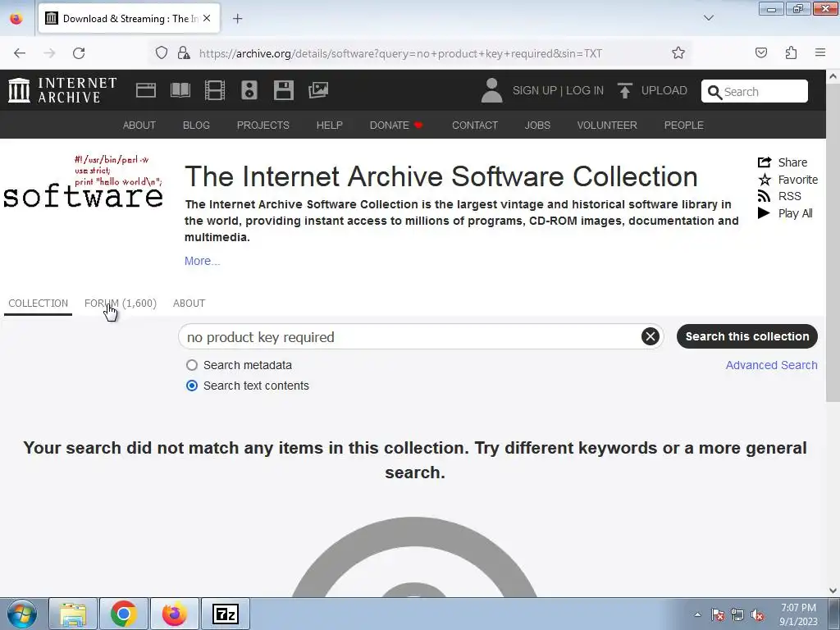Click the site padlock icon
This screenshot has width=840, height=630.
pyautogui.click(x=184, y=53)
